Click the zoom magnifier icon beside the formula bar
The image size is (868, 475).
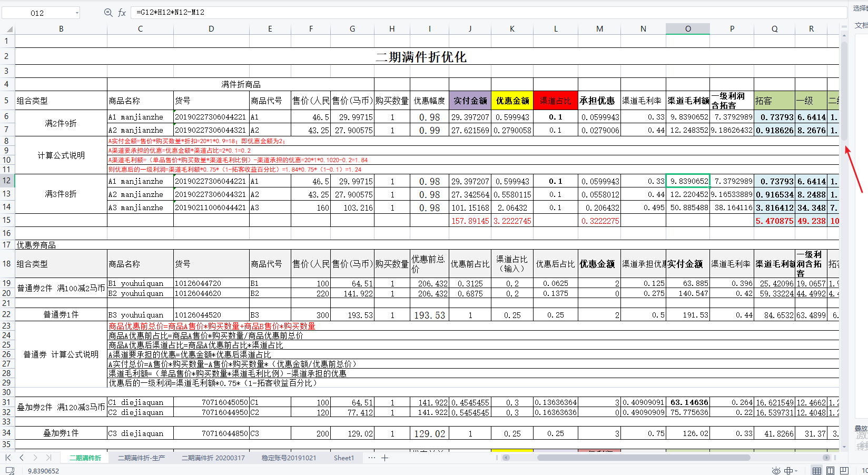coord(108,13)
